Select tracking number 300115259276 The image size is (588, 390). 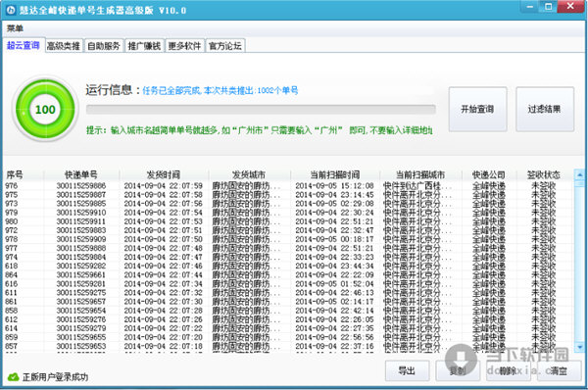click(x=81, y=319)
